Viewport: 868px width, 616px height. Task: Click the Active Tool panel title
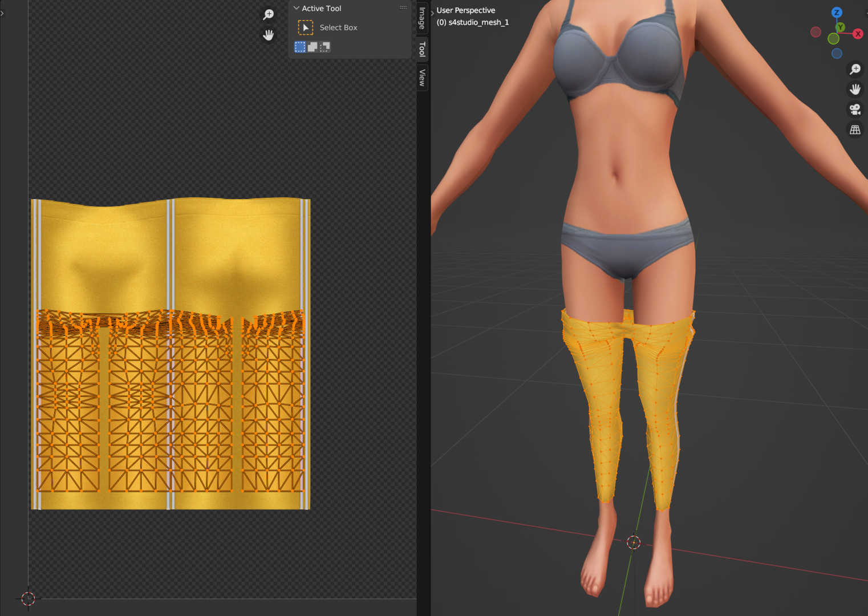pyautogui.click(x=322, y=9)
